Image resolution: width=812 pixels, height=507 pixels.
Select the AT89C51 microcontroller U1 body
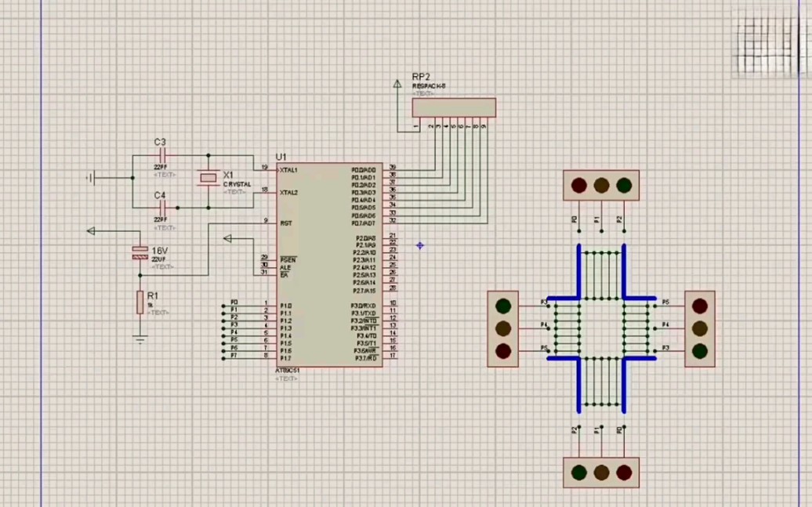(x=329, y=265)
